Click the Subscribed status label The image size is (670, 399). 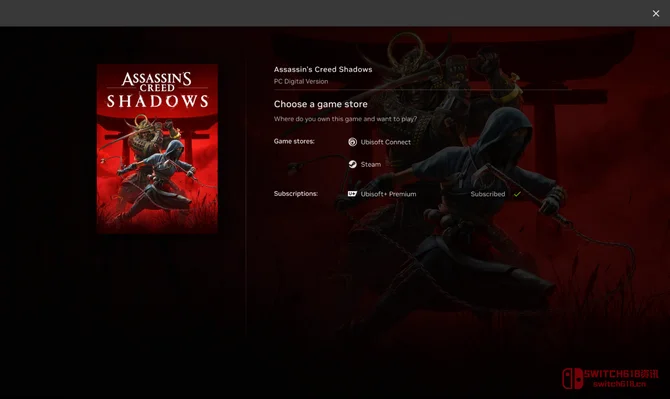(488, 194)
